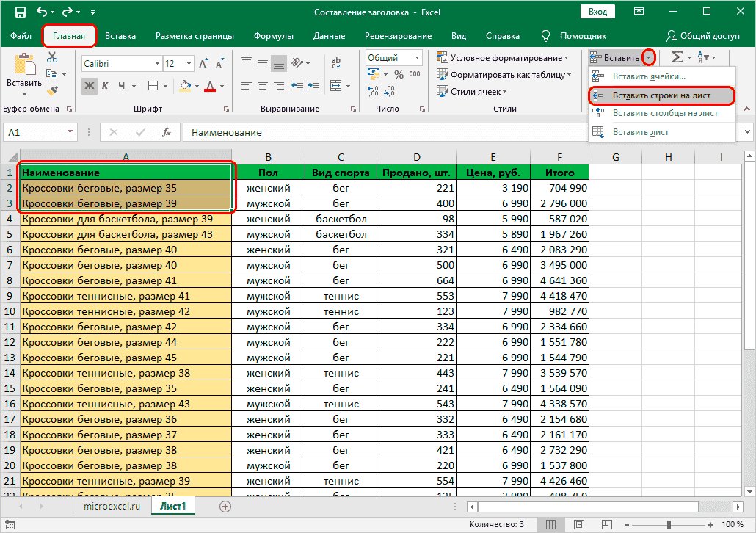Expand the Общий number format dropdown

pyautogui.click(x=416, y=57)
